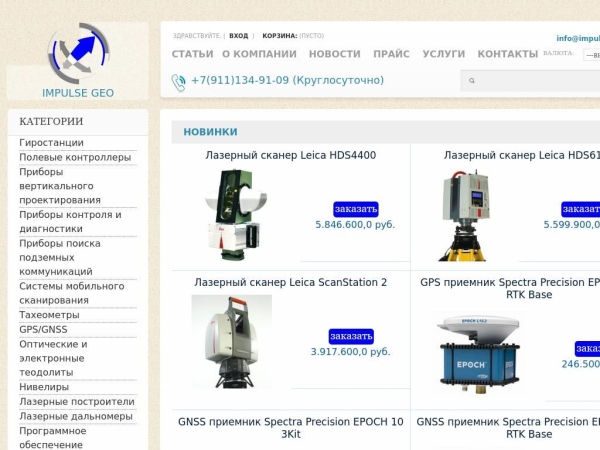Open Системы мобильного сканирования category
This screenshot has height=450, width=600.
pyautogui.click(x=72, y=293)
